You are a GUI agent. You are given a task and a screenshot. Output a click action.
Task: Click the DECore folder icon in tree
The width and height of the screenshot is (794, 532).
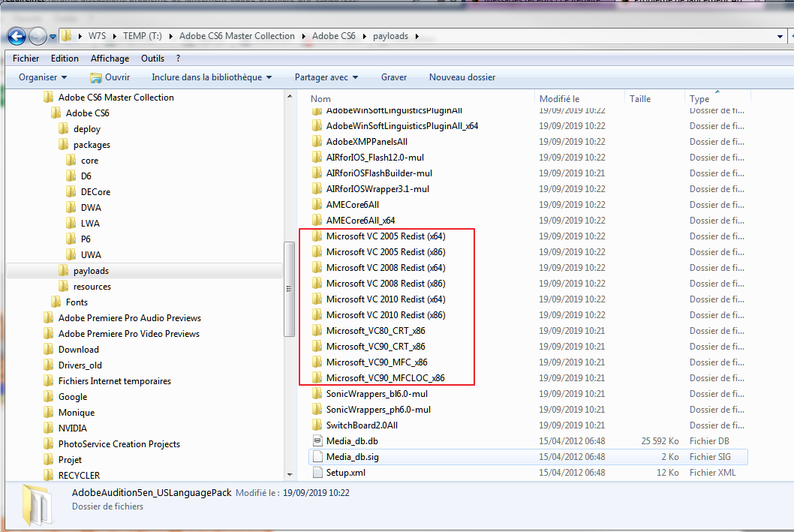pyautogui.click(x=71, y=191)
